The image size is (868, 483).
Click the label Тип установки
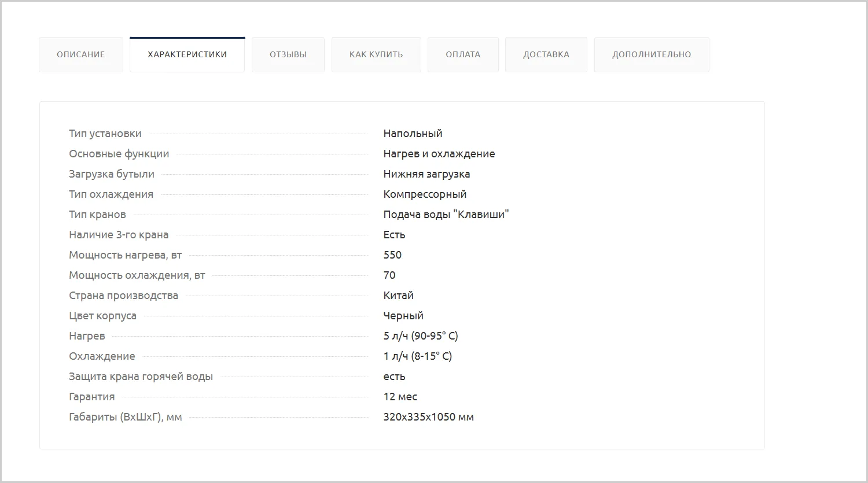[105, 134]
